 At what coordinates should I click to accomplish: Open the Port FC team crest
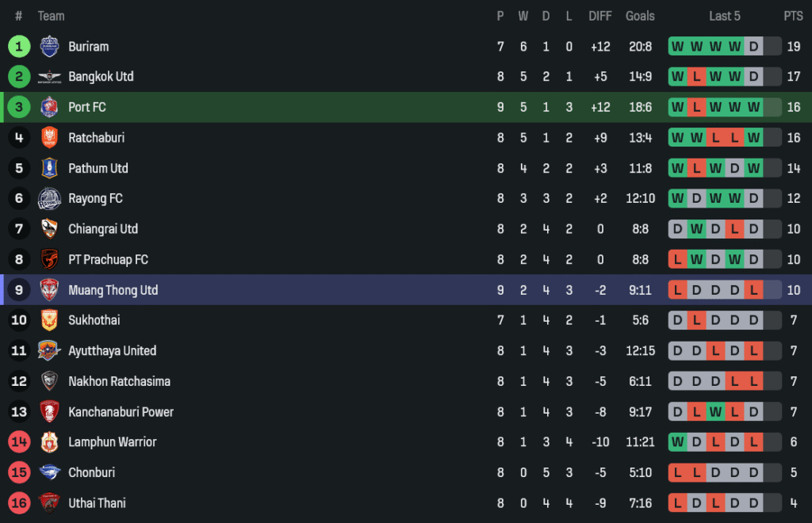click(x=49, y=107)
